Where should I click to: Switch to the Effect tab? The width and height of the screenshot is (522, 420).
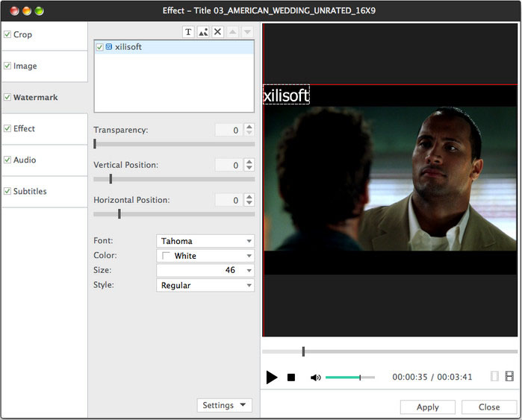pyautogui.click(x=45, y=129)
